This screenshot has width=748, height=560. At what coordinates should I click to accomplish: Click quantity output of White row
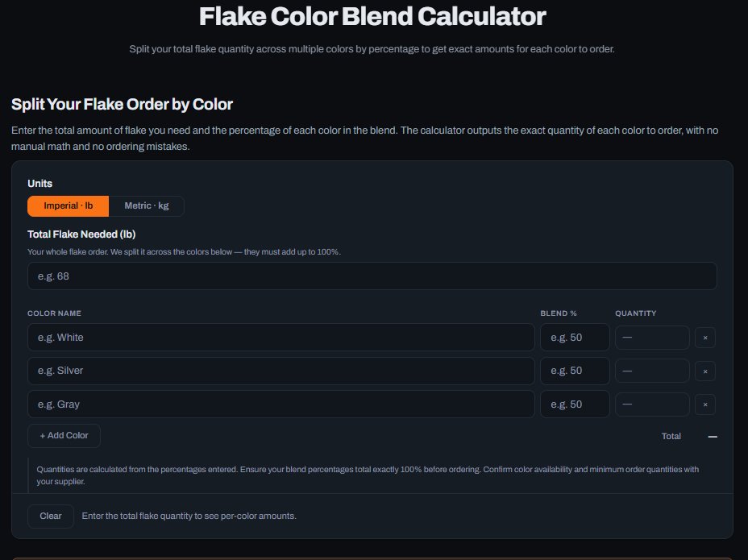(652, 338)
